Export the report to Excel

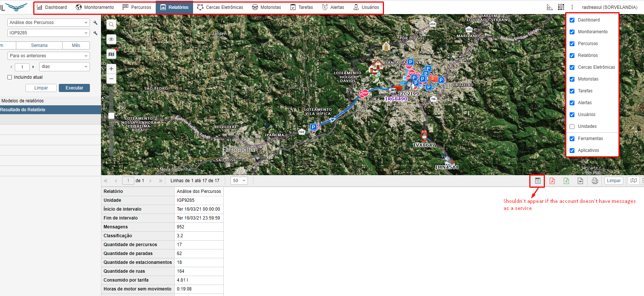566,181
